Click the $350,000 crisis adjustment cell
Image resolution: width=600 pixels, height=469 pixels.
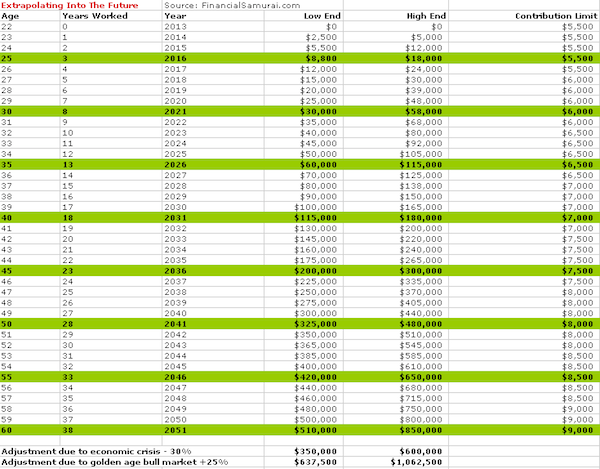pyautogui.click(x=316, y=451)
